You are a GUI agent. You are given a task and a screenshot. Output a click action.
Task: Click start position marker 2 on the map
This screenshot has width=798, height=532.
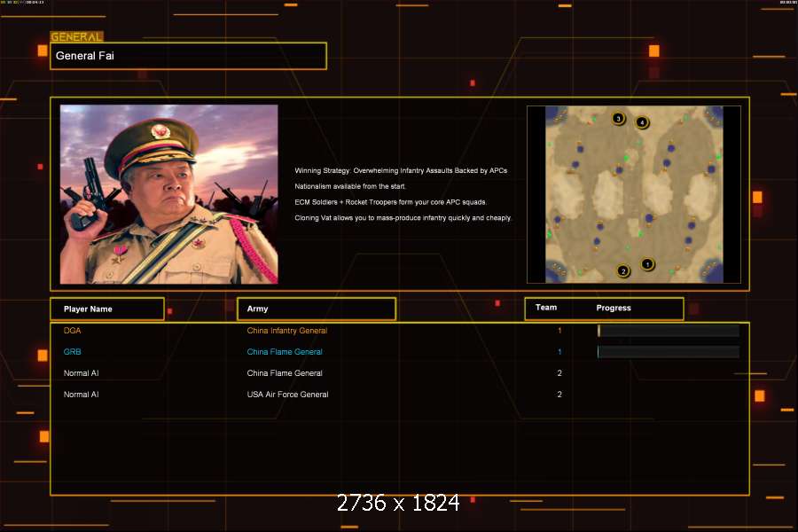[x=623, y=270]
